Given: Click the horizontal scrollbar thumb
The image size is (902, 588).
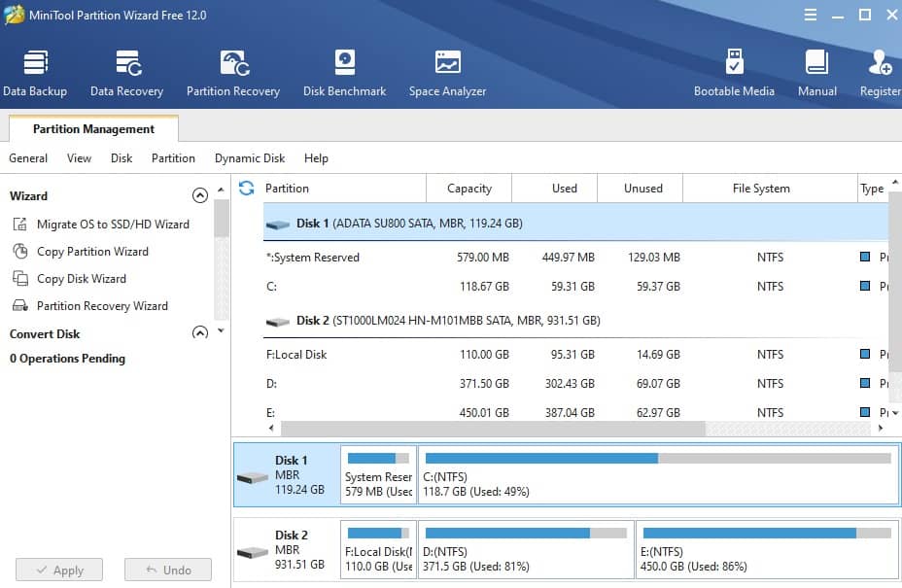Looking at the screenshot, I should 493,428.
